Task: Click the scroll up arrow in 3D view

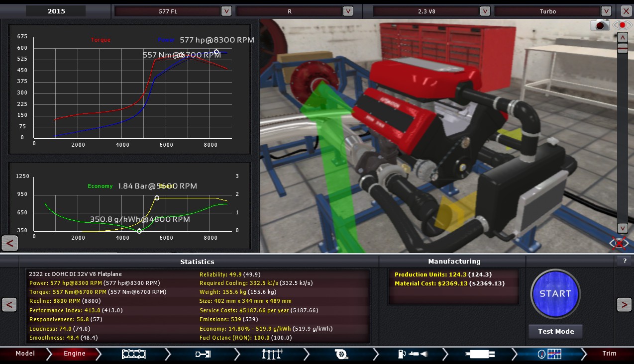Action: click(x=622, y=38)
